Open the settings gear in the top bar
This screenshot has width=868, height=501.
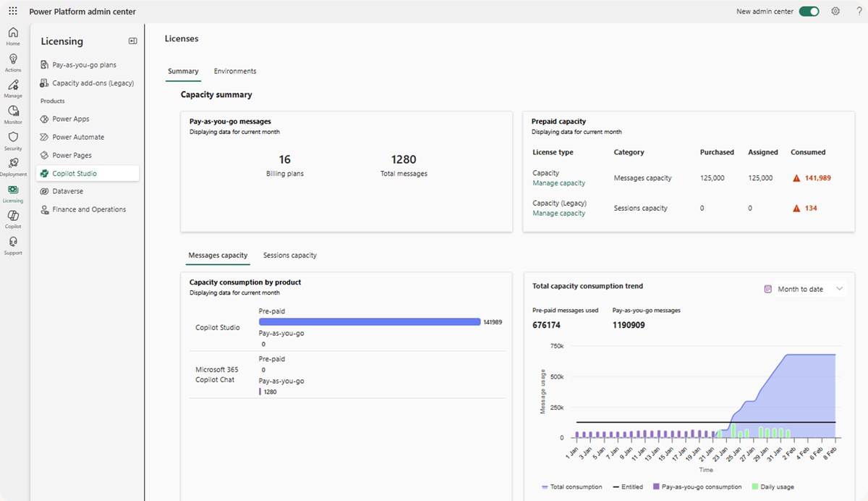tap(835, 11)
